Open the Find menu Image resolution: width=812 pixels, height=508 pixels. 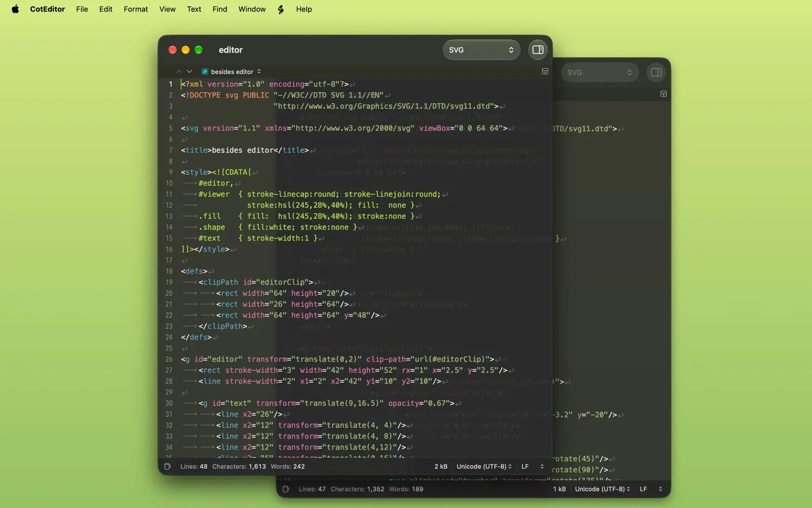click(220, 9)
